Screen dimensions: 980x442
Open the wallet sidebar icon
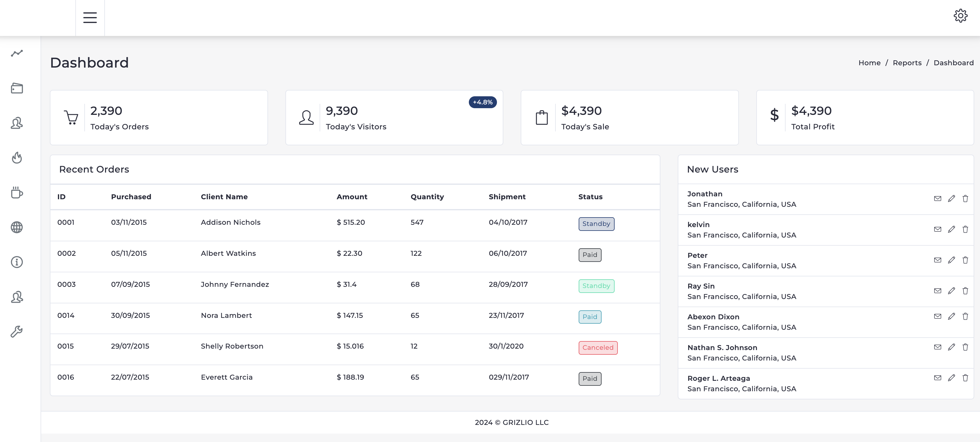pyautogui.click(x=17, y=88)
